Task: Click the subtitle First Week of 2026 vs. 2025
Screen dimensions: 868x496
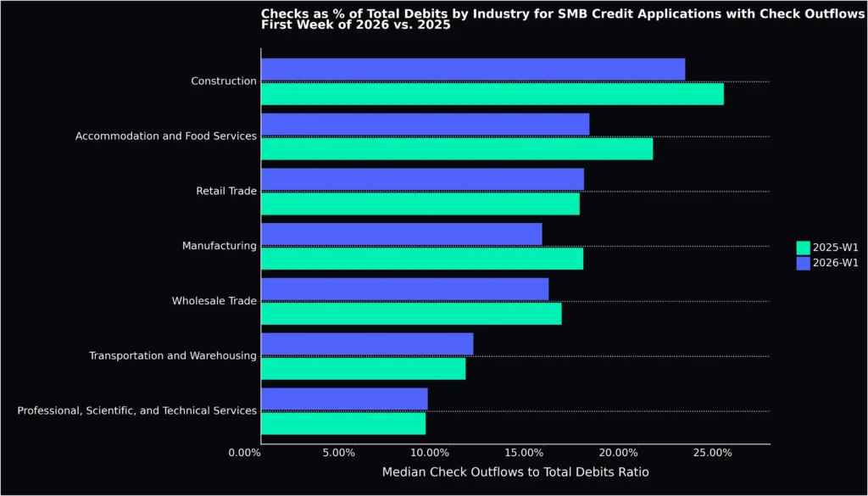Action: tap(356, 25)
